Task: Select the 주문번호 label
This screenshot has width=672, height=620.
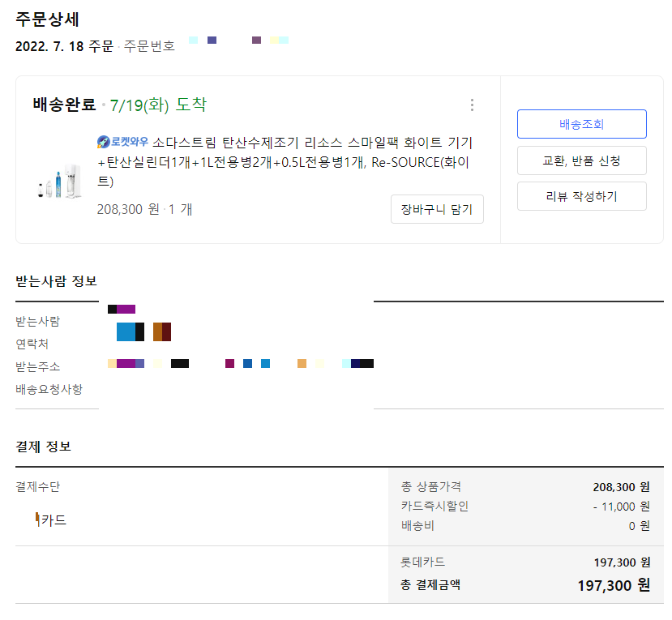Action: pos(149,46)
